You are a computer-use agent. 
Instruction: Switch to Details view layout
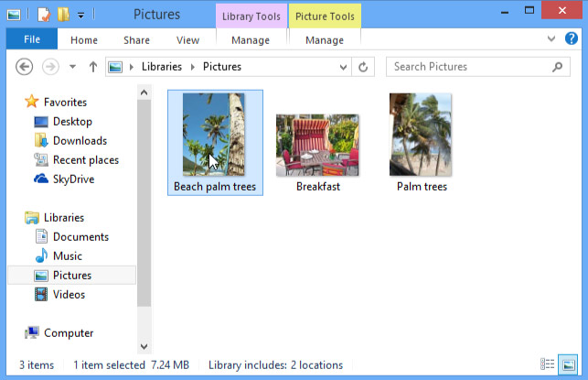tap(548, 364)
